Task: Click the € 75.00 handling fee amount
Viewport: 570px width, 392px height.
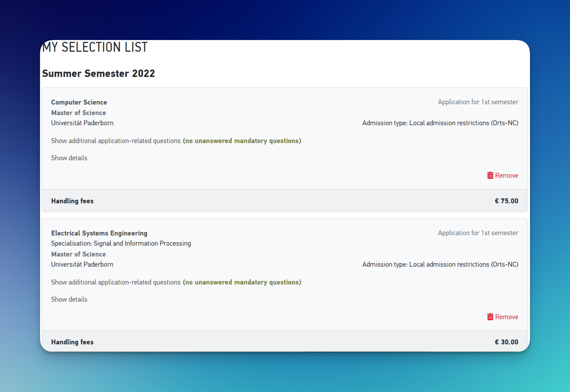Action: [506, 201]
